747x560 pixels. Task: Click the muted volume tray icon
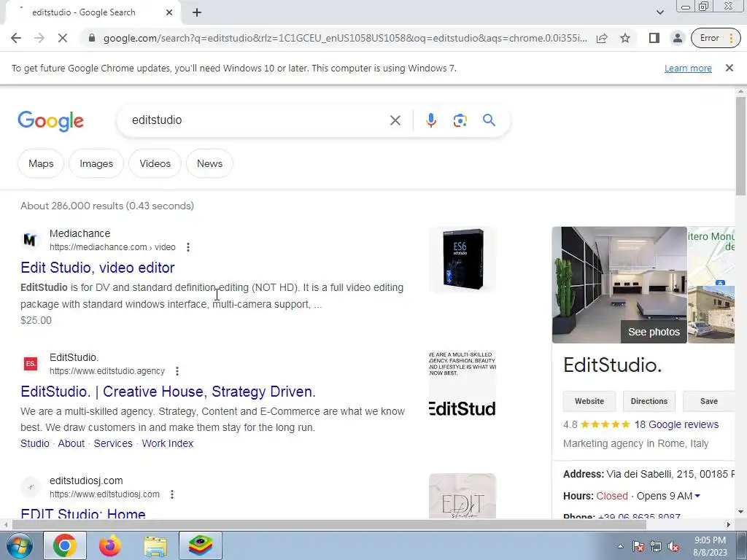673,547
